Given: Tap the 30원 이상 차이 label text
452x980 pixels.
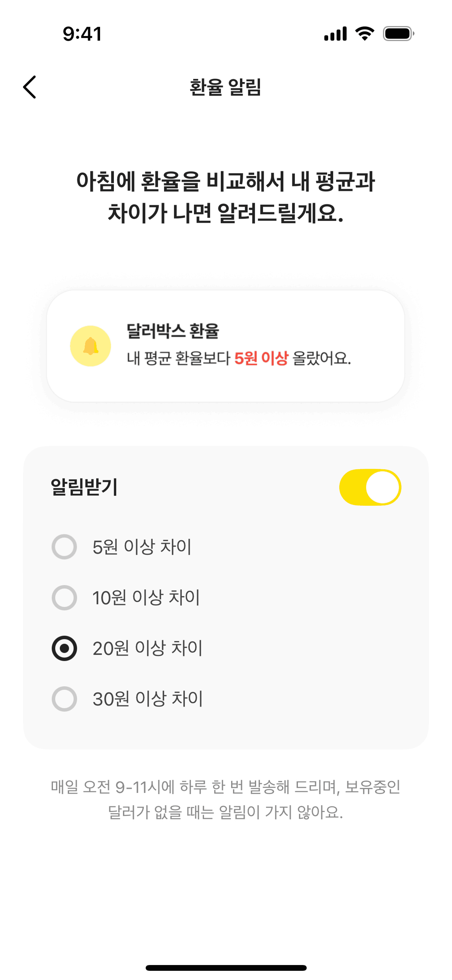Looking at the screenshot, I should tap(148, 699).
